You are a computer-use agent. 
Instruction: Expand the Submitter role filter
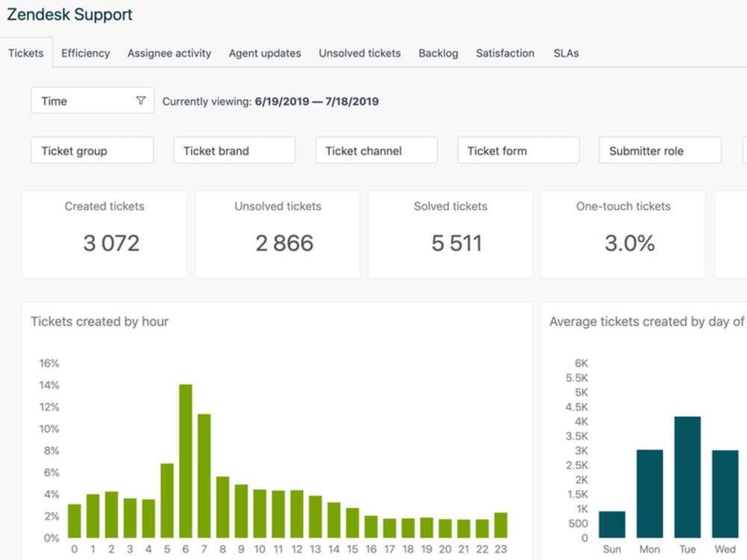point(660,151)
